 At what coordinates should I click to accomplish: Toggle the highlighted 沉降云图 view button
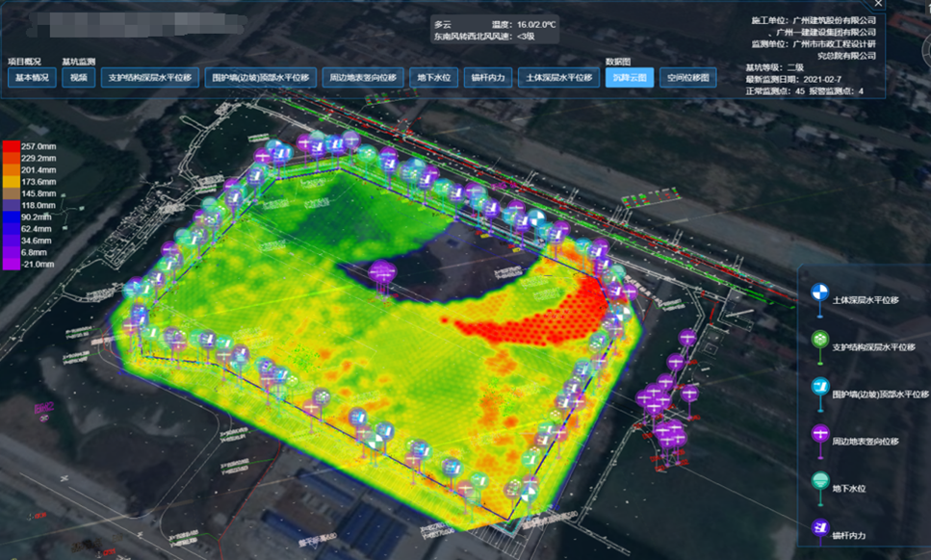coord(629,78)
